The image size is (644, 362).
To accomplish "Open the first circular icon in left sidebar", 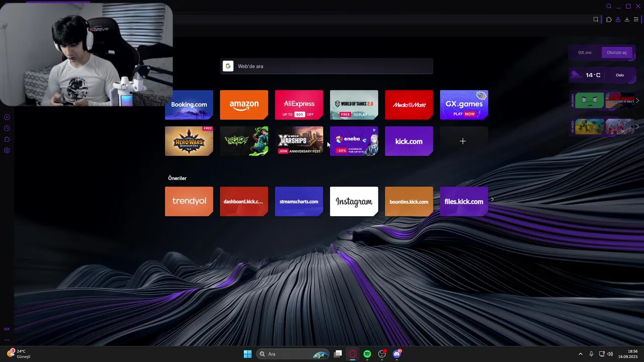I will [x=7, y=117].
